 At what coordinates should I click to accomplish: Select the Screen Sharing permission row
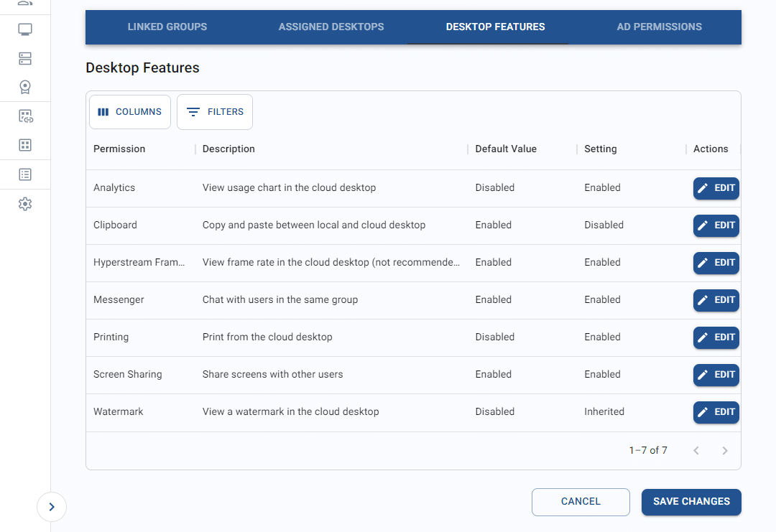[127, 374]
